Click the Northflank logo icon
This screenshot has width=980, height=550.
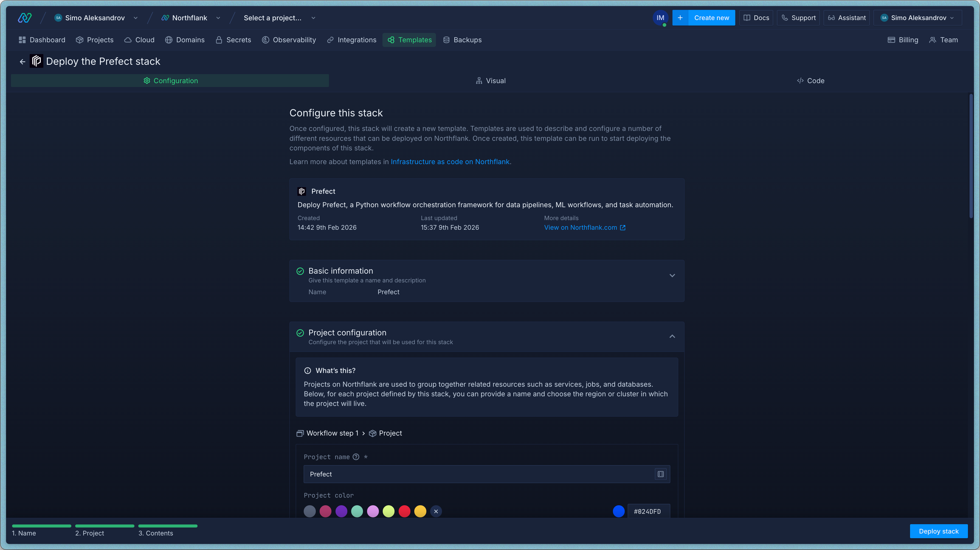25,18
